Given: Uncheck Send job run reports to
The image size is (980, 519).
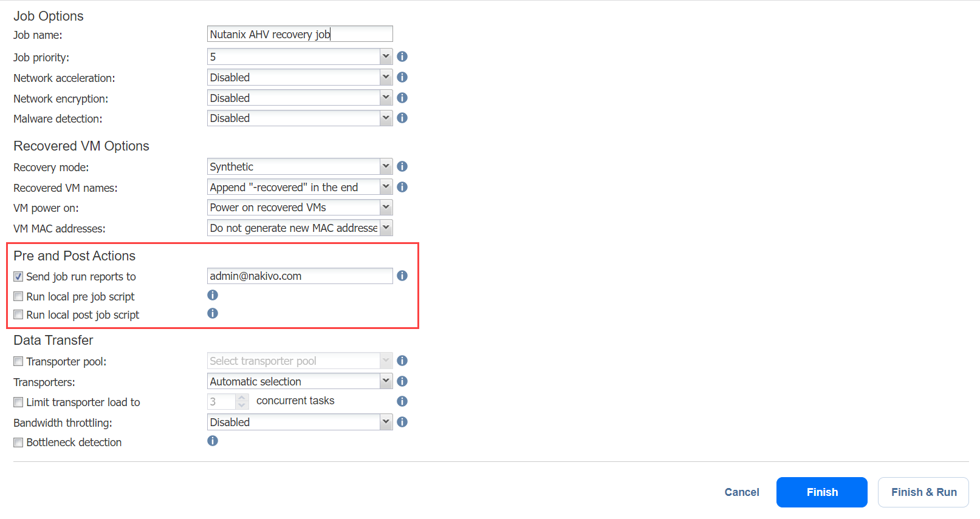Looking at the screenshot, I should [x=18, y=277].
